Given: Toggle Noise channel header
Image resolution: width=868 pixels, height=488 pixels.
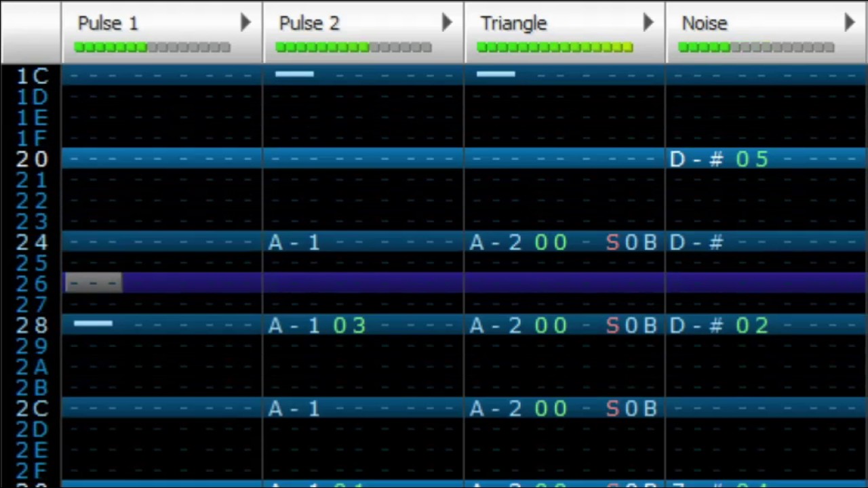Looking at the screenshot, I should point(766,32).
